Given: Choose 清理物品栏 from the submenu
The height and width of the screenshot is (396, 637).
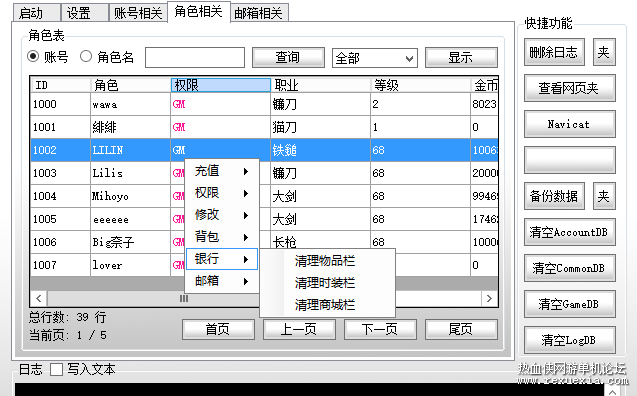Looking at the screenshot, I should point(327,261).
